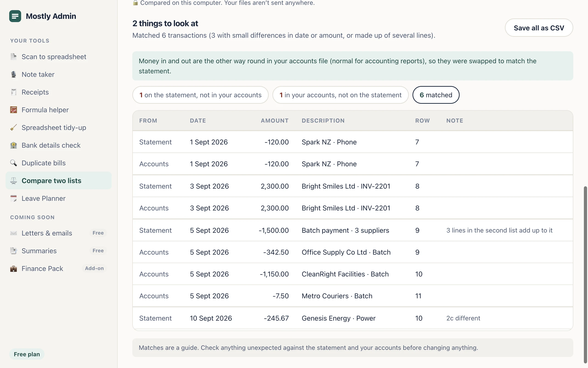Screen dimensions: 588x368
Task: Click 'Office Supply Co Ltd · Batch' description
Action: (346, 252)
